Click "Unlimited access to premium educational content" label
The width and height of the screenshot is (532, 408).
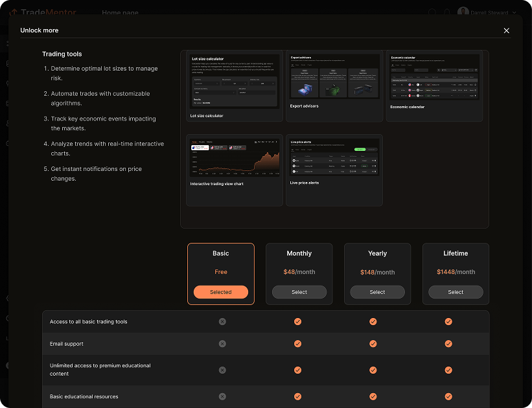(100, 370)
